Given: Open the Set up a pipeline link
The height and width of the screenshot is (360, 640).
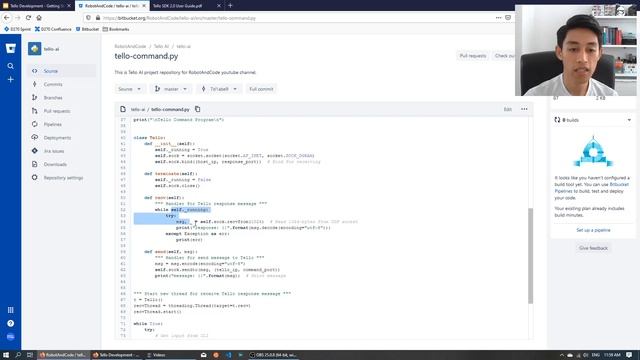Looking at the screenshot, I should coord(593,230).
